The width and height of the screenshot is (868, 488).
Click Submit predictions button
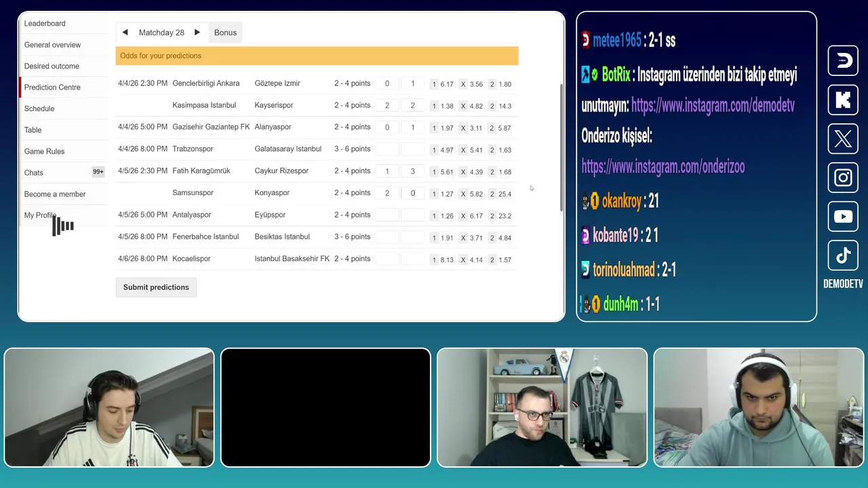[x=156, y=287]
